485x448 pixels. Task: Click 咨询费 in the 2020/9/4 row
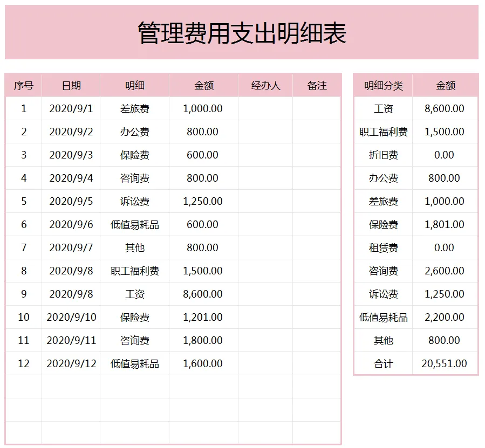tap(134, 178)
